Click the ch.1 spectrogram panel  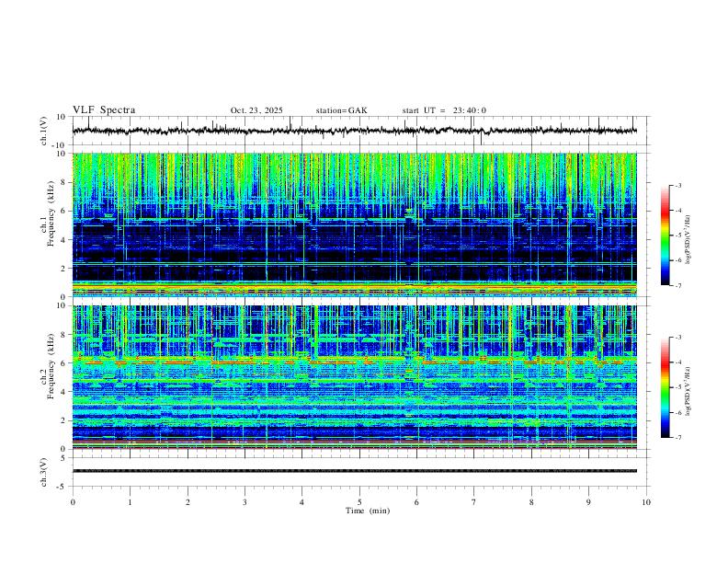coord(355,224)
